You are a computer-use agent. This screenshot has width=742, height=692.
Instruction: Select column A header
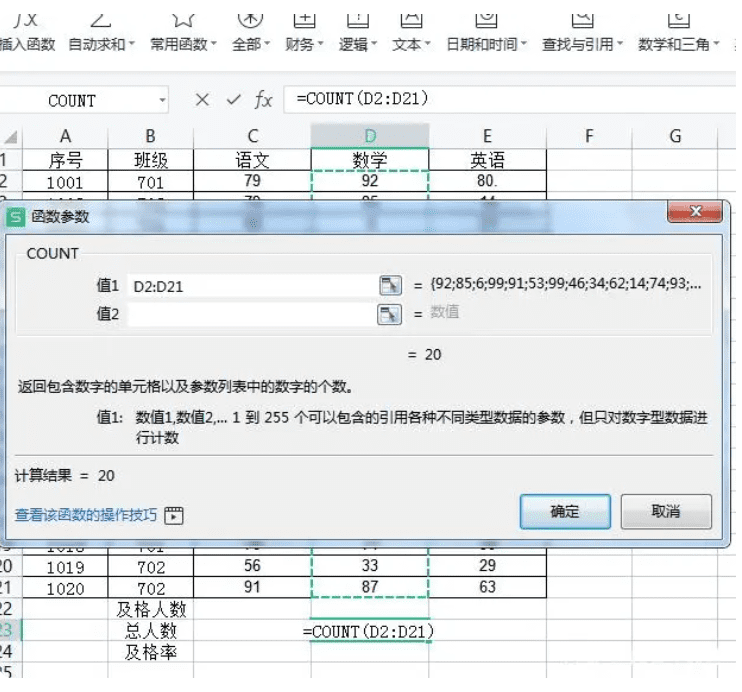(x=65, y=136)
